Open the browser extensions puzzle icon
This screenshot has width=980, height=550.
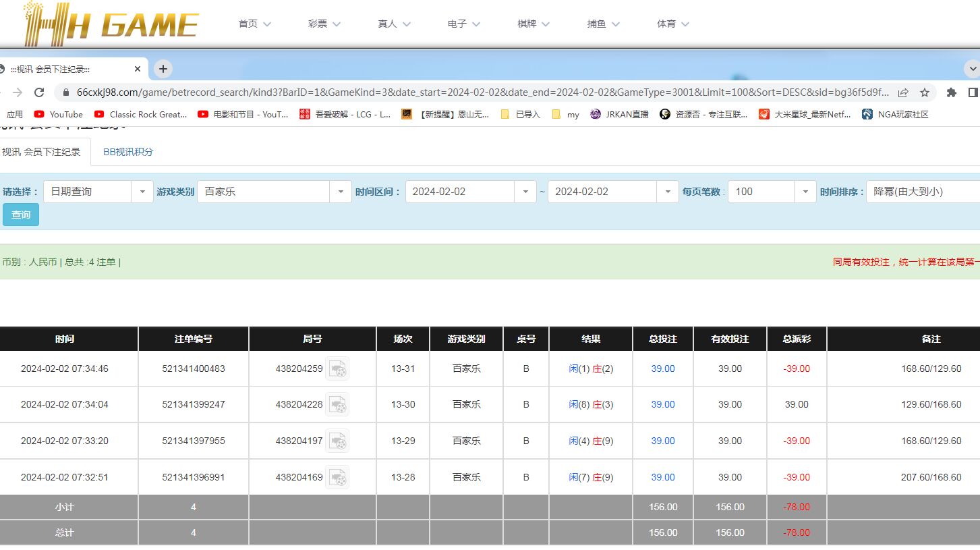coord(952,92)
